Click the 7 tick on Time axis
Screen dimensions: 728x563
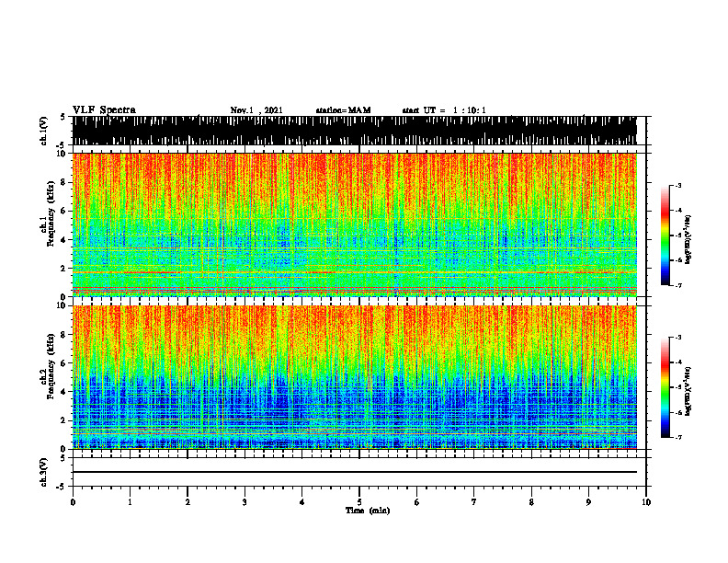pyautogui.click(x=474, y=502)
